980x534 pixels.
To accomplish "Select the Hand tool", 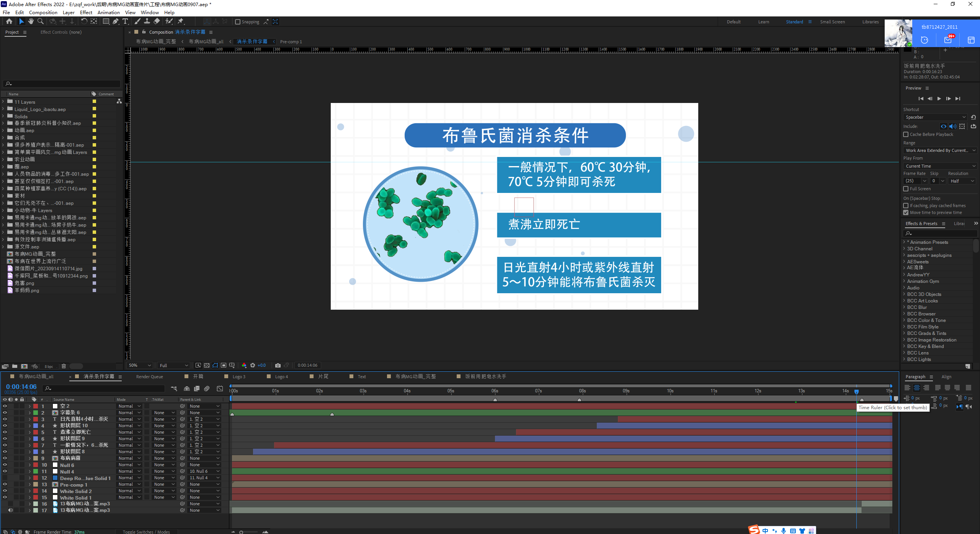I will [31, 21].
